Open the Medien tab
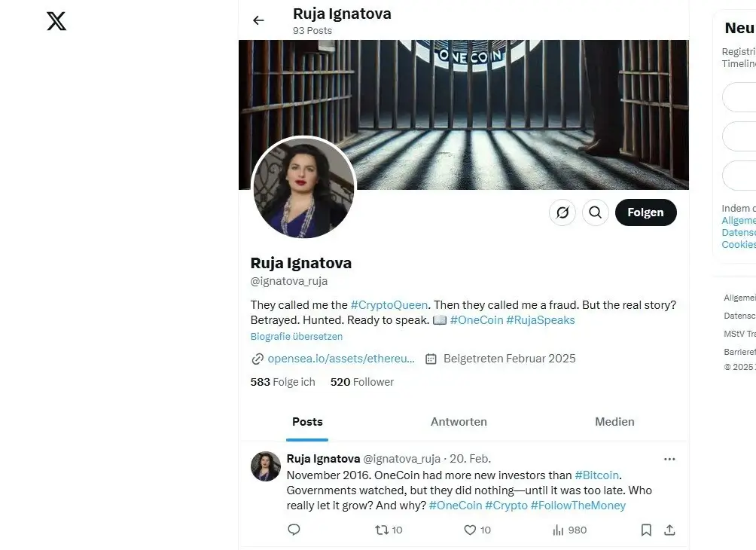The height and width of the screenshot is (550, 756). point(614,422)
